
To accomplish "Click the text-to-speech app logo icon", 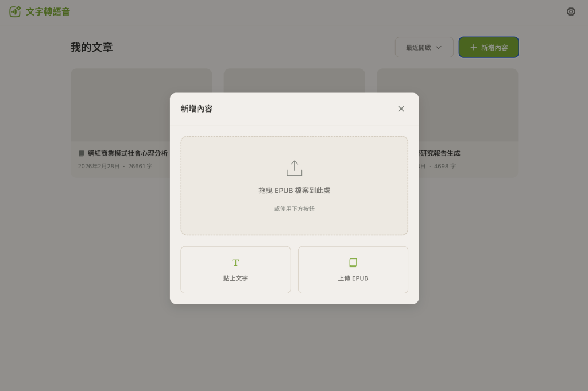I will click(15, 11).
